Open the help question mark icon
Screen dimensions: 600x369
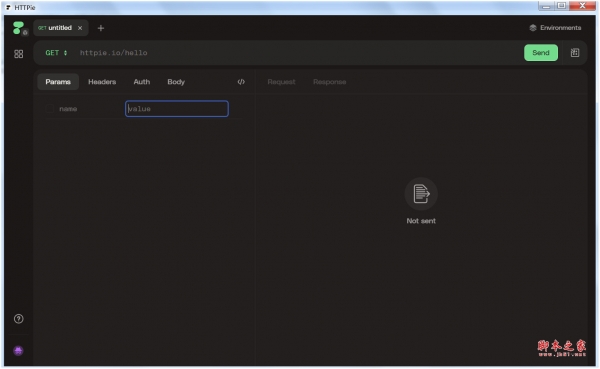point(18,319)
